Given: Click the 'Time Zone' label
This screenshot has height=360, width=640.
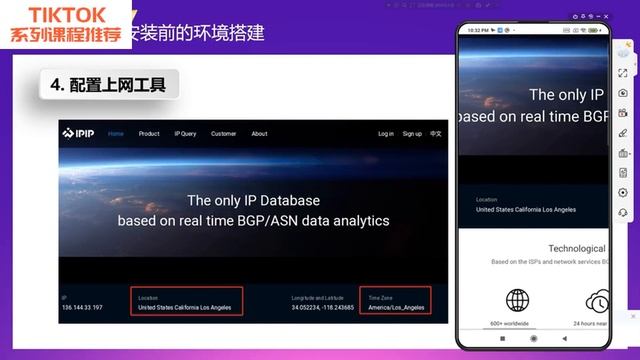Looking at the screenshot, I should pyautogui.click(x=380, y=298).
